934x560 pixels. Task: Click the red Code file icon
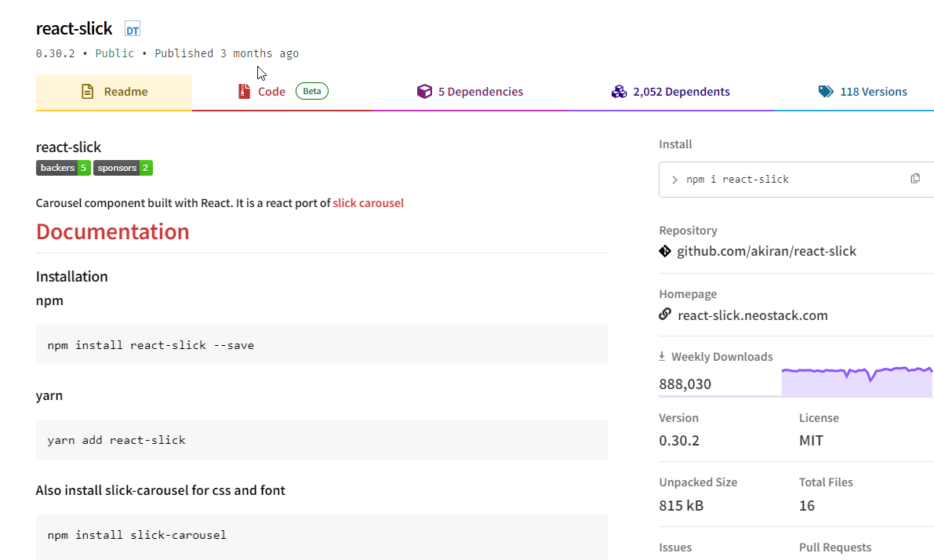coord(244,91)
